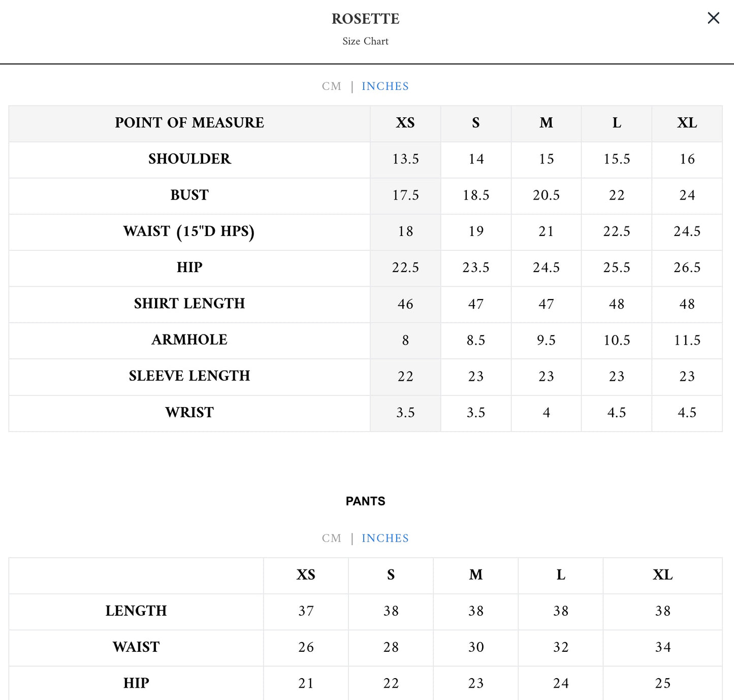Switch pants chart to CM units
Viewport: 734px width, 700px height.
(x=331, y=538)
